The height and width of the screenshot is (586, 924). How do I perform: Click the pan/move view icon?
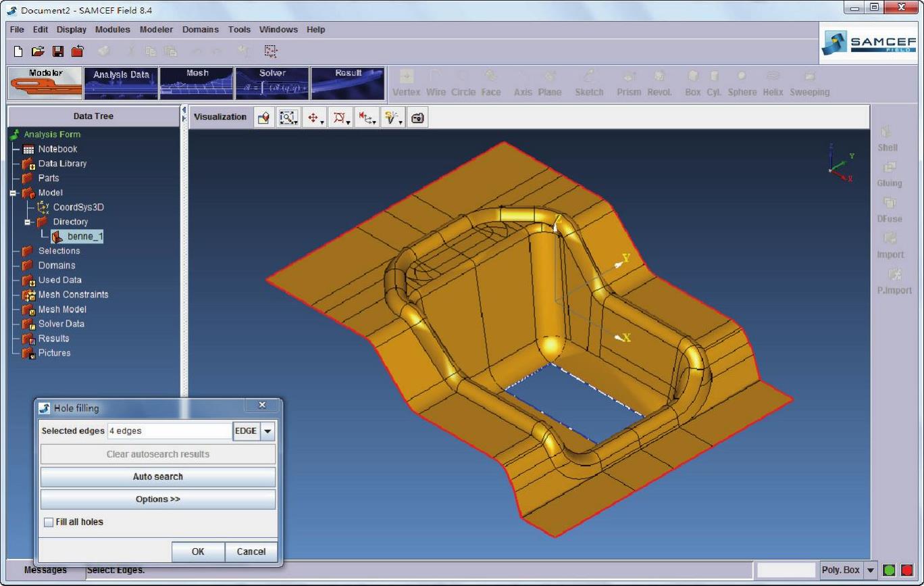pyautogui.click(x=314, y=118)
